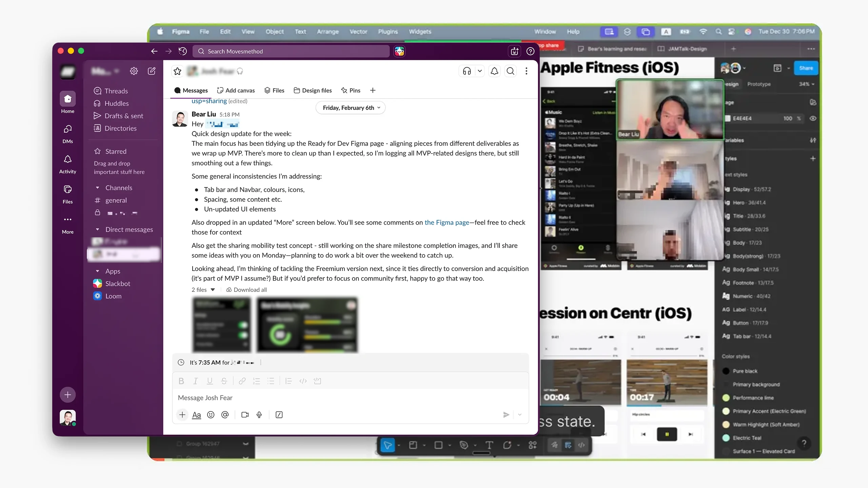Viewport: 868px width, 488px height.
Task: Insert a blockquote in composer
Action: pos(289,381)
